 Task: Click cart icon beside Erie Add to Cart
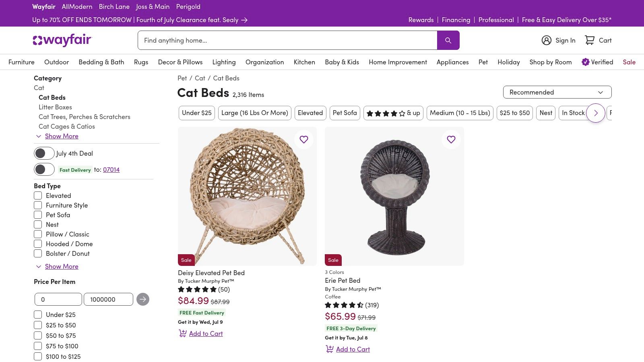click(x=330, y=349)
